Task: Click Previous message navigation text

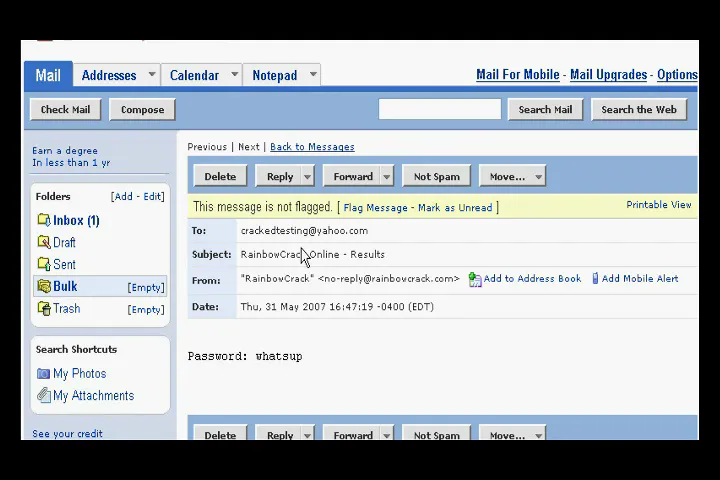Action: 207,147
